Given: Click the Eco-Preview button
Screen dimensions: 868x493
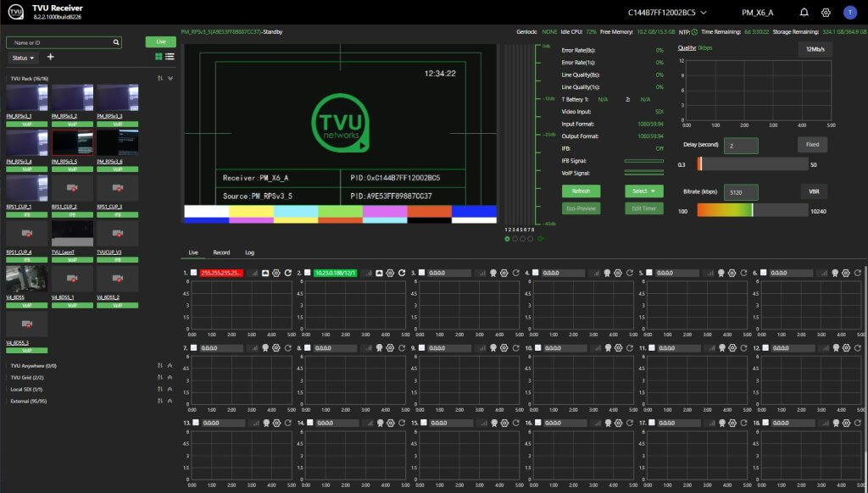Looking at the screenshot, I should click(581, 208).
